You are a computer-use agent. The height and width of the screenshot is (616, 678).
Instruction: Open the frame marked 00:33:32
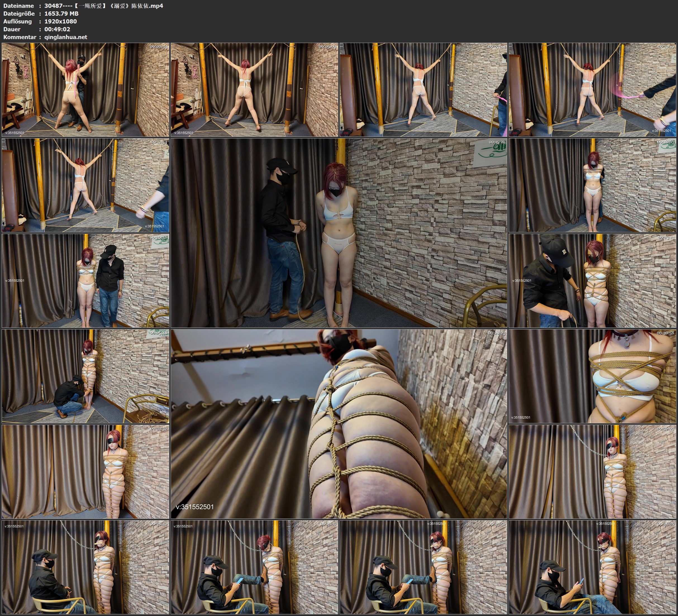pos(85,471)
